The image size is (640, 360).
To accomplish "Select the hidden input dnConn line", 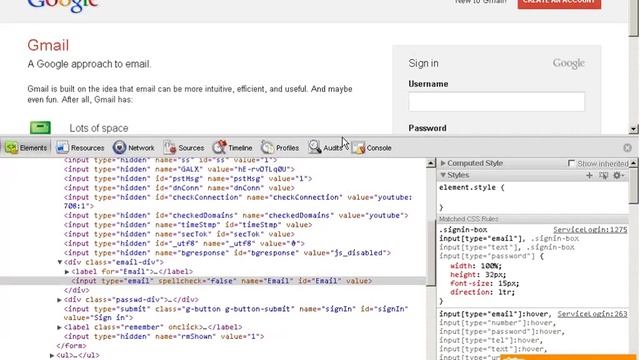I will tap(179, 188).
